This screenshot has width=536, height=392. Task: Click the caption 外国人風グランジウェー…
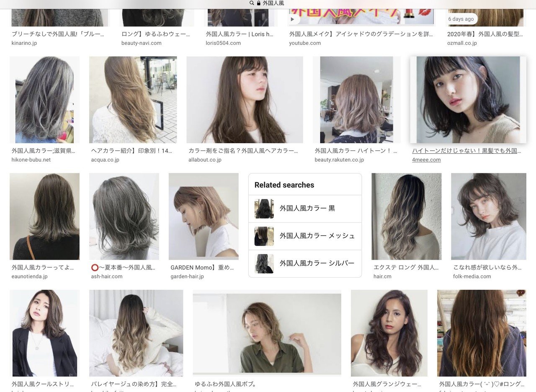[x=388, y=384]
